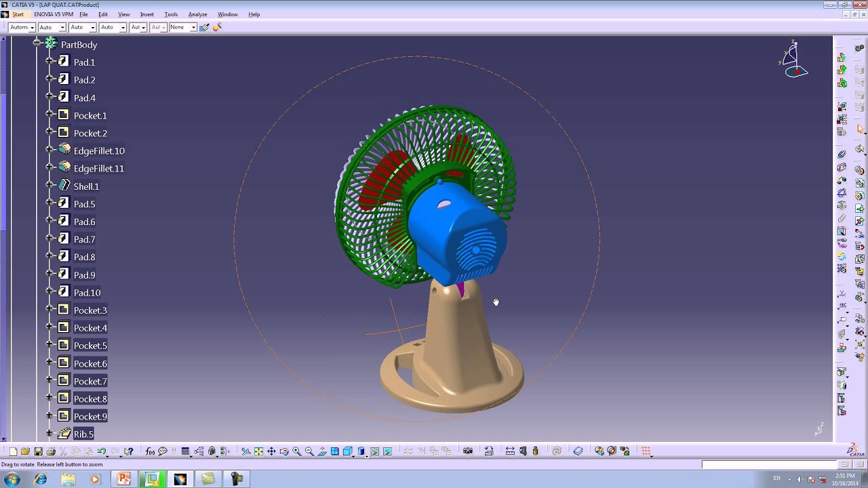
Task: Open the Help menu
Action: (254, 14)
